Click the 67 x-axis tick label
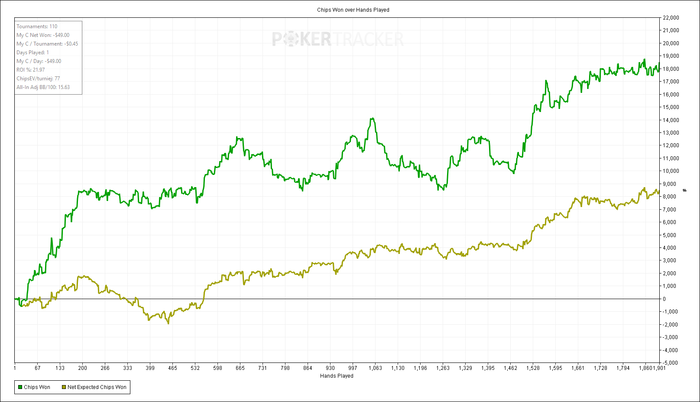The height and width of the screenshot is (402, 700). (x=38, y=368)
